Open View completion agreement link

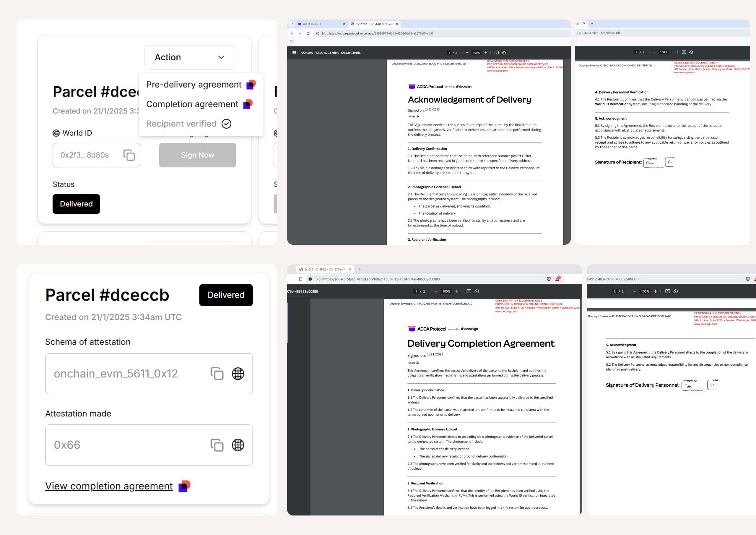[109, 486]
